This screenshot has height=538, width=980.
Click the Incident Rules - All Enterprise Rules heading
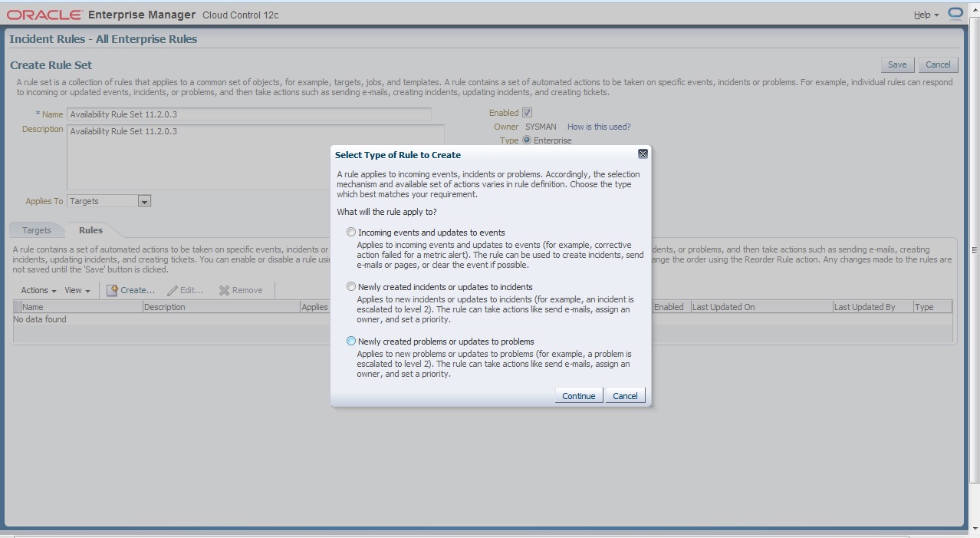click(x=104, y=39)
